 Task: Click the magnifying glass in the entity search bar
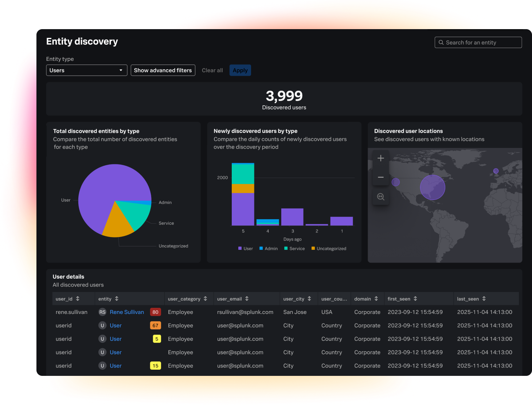(x=441, y=42)
